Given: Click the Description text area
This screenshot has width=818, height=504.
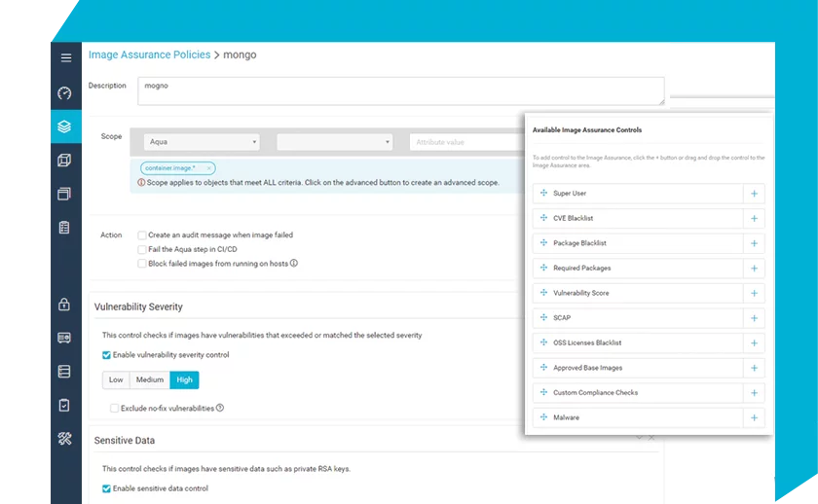Looking at the screenshot, I should tap(400, 91).
